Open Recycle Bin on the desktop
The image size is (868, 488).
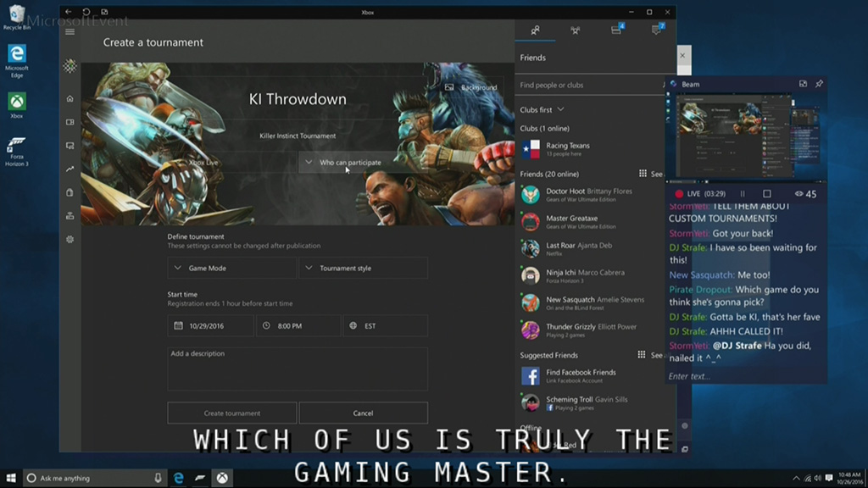(17, 18)
